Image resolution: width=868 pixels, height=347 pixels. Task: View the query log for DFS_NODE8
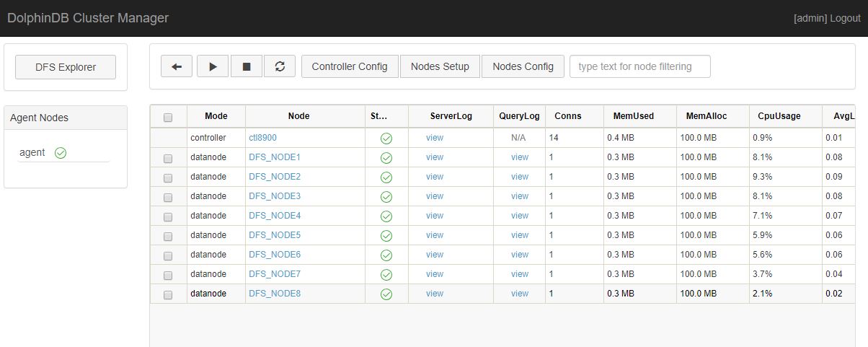(520, 293)
